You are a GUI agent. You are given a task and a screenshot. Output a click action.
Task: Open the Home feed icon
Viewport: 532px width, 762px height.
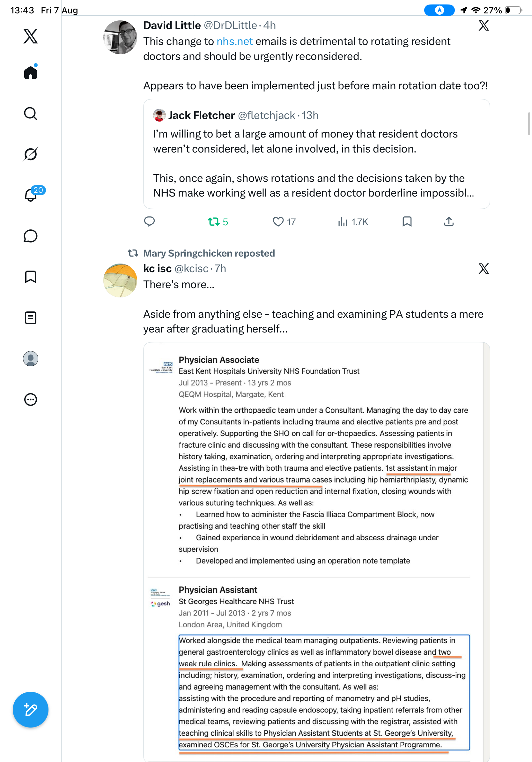click(31, 72)
